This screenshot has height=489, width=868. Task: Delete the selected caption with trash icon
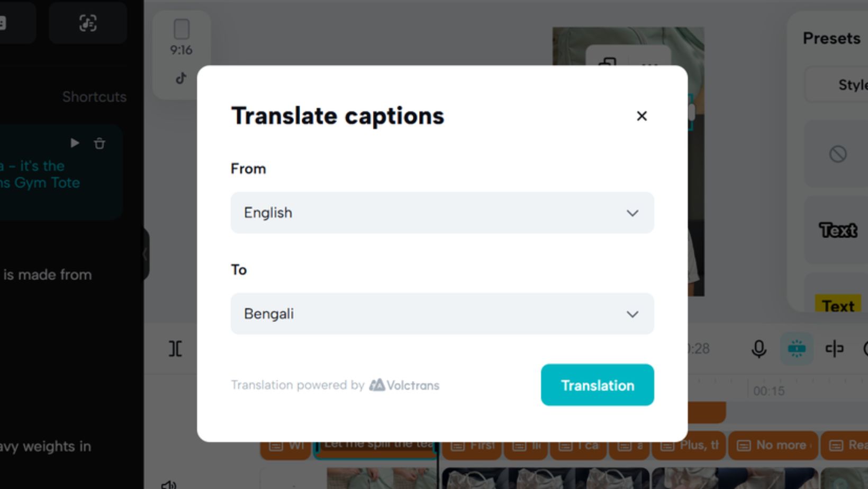point(100,143)
